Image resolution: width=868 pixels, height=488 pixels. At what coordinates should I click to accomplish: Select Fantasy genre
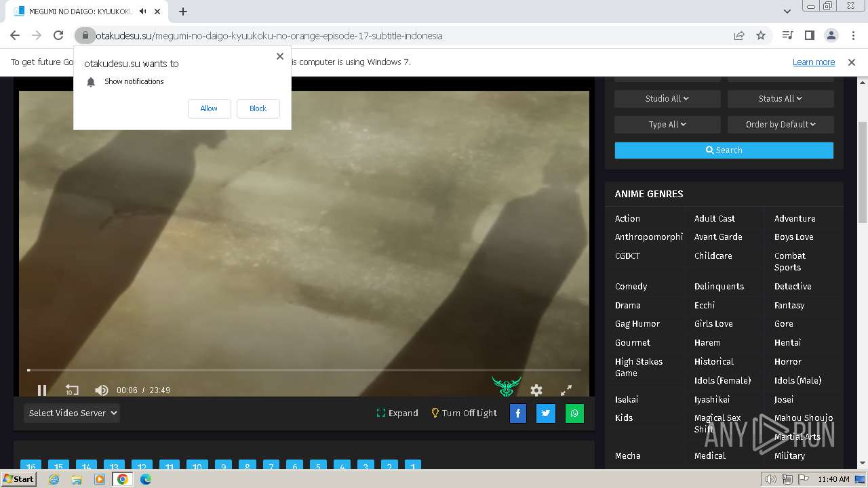[x=789, y=305]
